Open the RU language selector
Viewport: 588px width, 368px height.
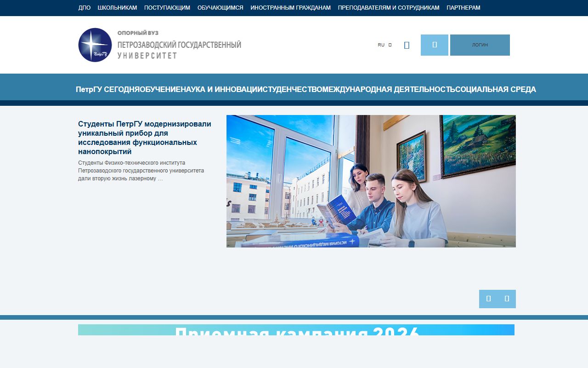tap(384, 45)
